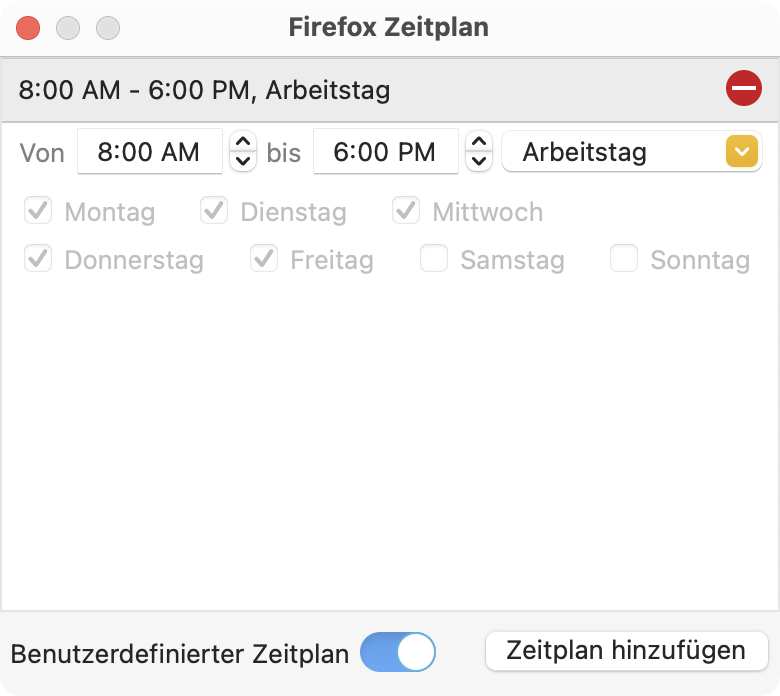Toggle the Donnerstag checkbox
This screenshot has width=780, height=696.
click(38, 258)
